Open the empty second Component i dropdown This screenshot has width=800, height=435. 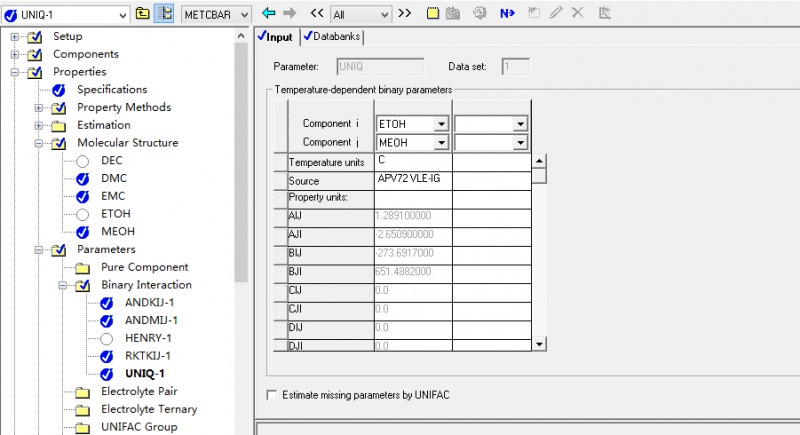[520, 124]
